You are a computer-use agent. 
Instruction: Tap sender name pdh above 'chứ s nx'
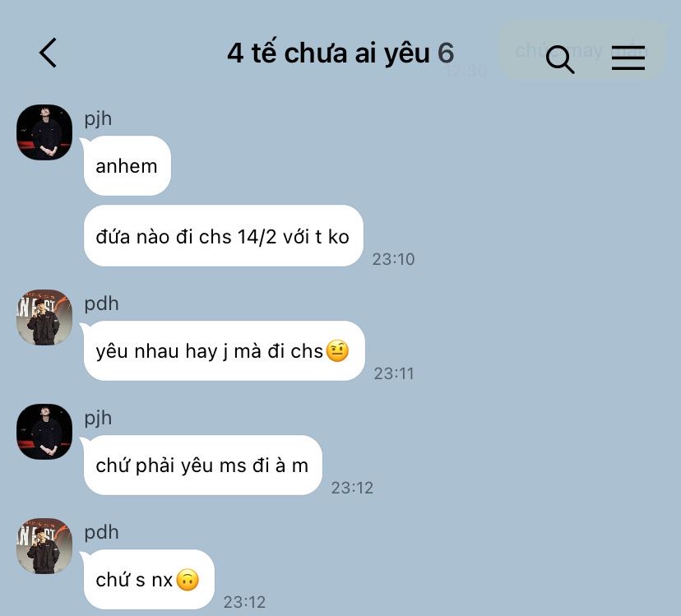coord(102,532)
